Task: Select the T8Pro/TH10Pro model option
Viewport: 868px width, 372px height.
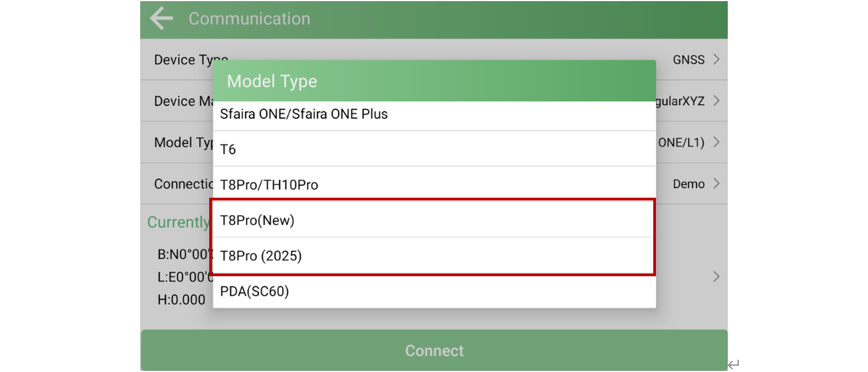Action: [x=269, y=185]
